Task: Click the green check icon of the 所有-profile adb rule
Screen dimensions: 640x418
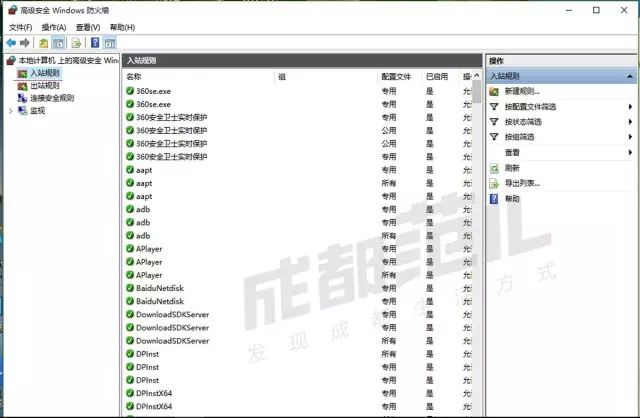Action: click(x=130, y=236)
